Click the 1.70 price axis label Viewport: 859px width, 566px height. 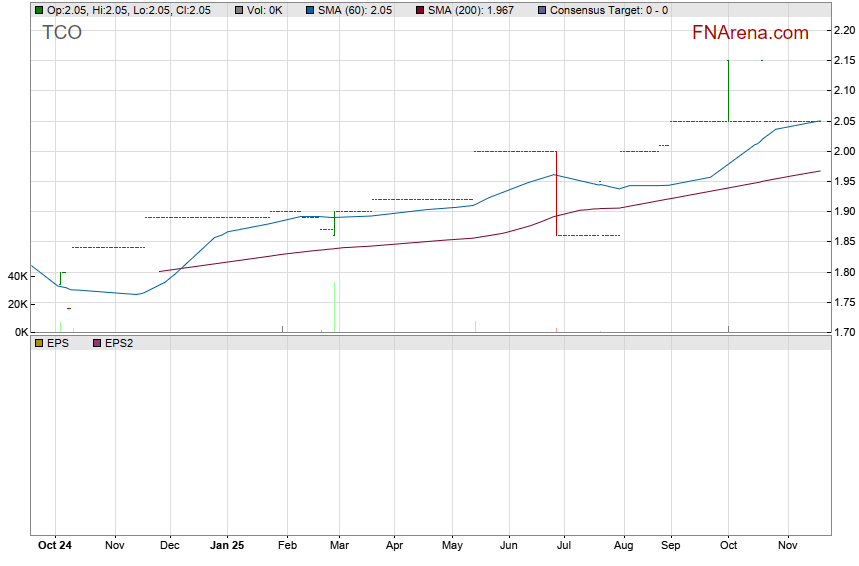pyautogui.click(x=843, y=332)
